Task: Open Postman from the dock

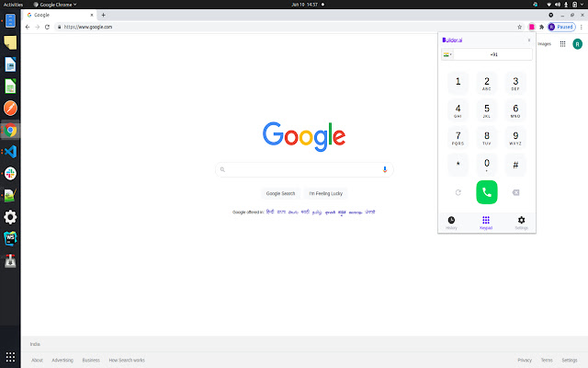Action: (x=10, y=109)
